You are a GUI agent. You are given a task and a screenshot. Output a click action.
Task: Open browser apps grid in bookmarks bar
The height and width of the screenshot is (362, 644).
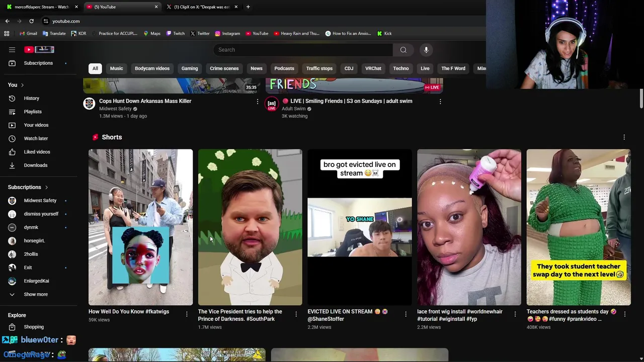(x=7, y=34)
